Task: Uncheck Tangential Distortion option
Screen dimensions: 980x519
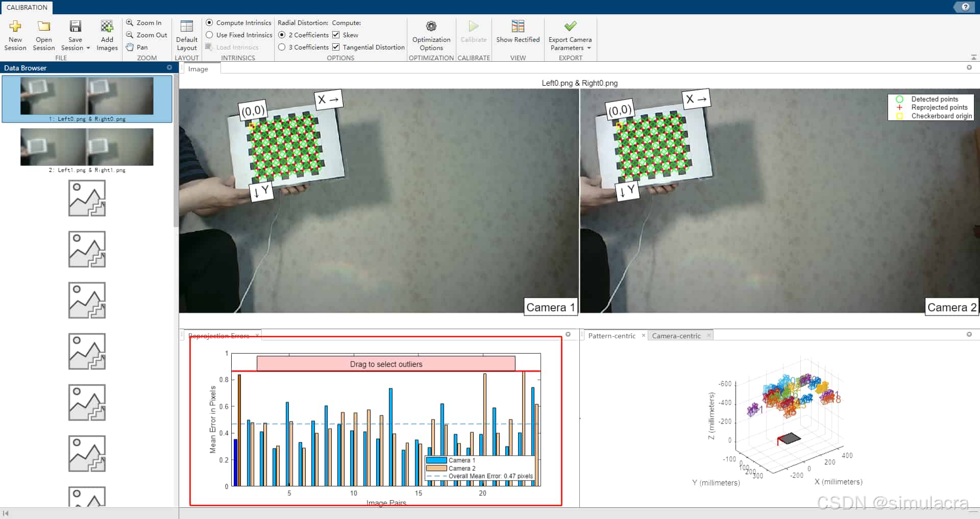Action: click(336, 47)
